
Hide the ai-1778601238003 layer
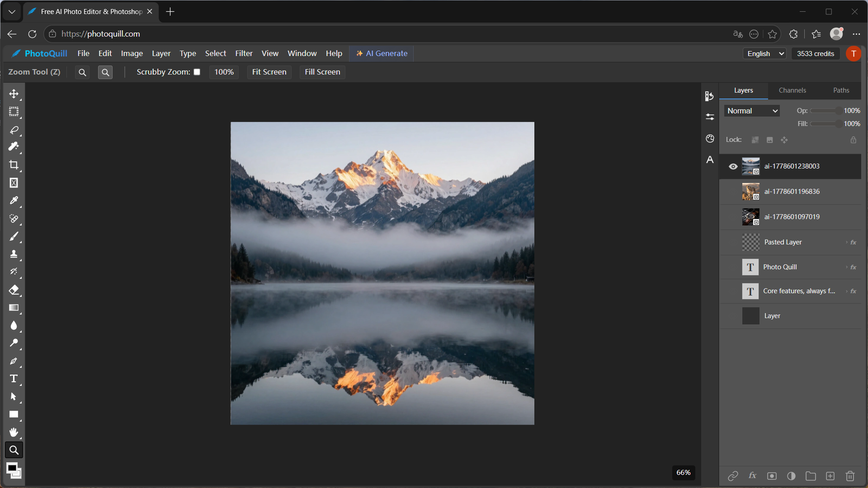(x=733, y=166)
